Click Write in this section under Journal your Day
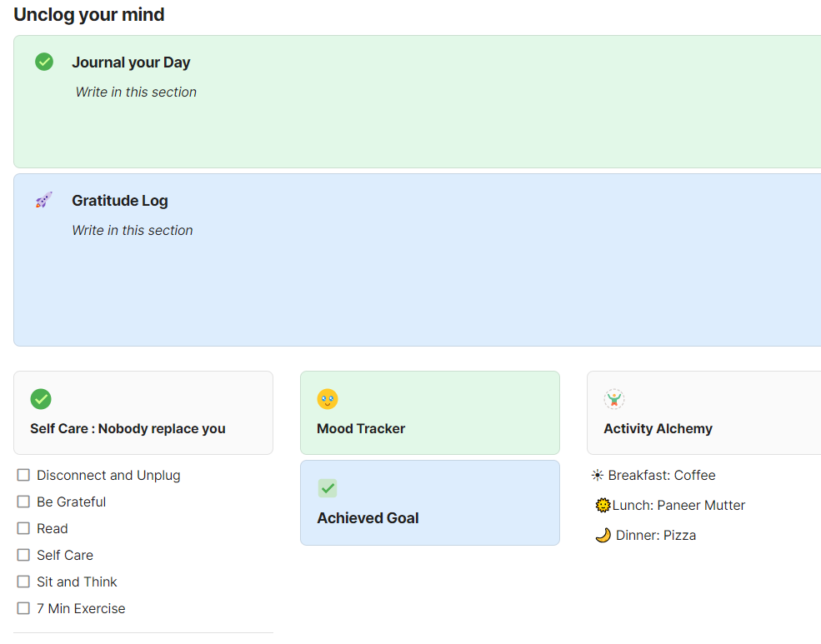Image resolution: width=821 pixels, height=644 pixels. tap(136, 92)
